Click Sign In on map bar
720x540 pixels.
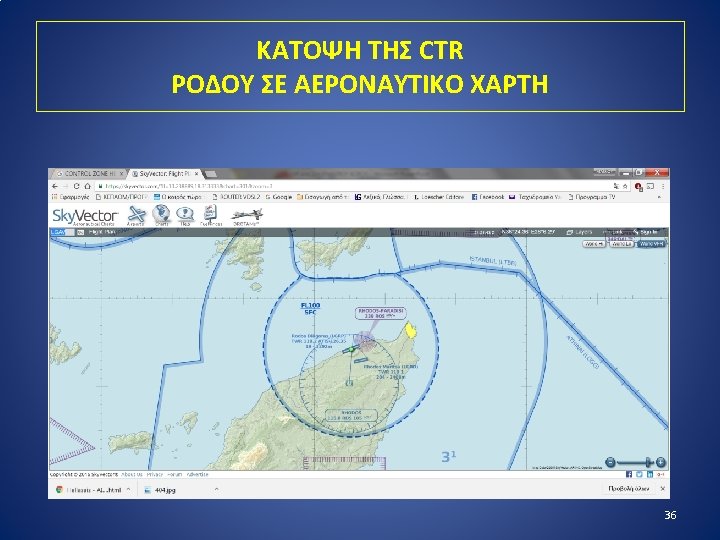tap(646, 232)
